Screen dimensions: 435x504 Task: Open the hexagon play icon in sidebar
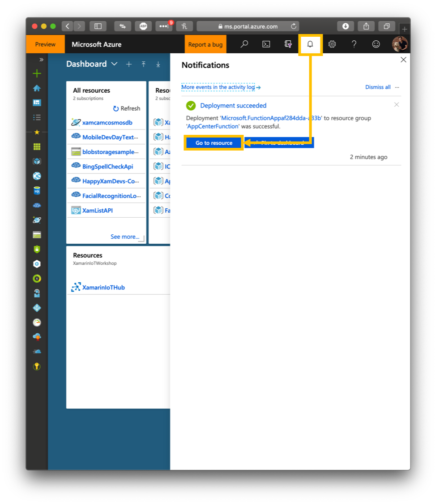(x=37, y=264)
